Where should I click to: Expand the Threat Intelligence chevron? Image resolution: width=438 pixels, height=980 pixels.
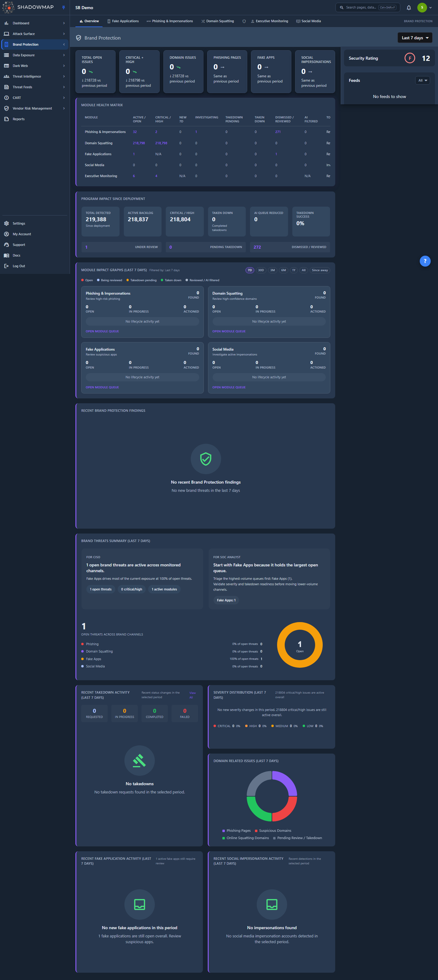(x=64, y=76)
